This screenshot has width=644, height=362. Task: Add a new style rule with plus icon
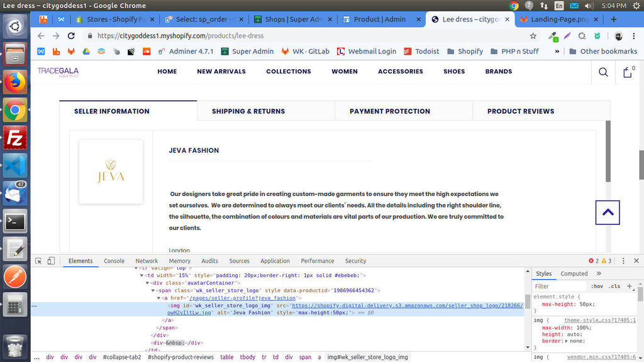pyautogui.click(x=630, y=286)
